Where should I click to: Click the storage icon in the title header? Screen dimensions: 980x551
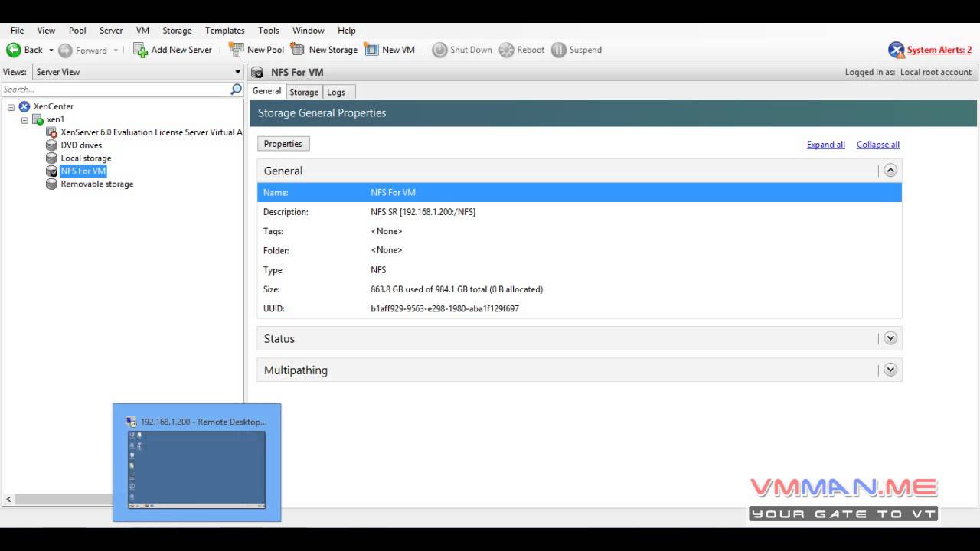pos(258,73)
